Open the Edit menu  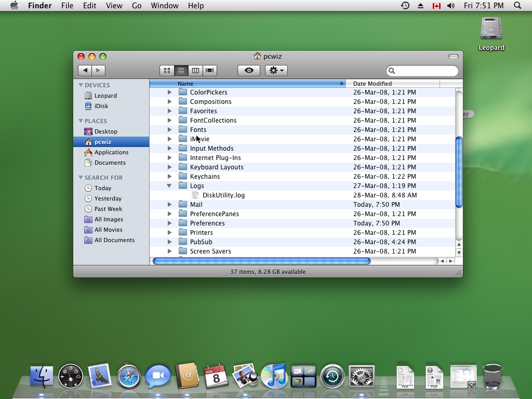(x=89, y=6)
